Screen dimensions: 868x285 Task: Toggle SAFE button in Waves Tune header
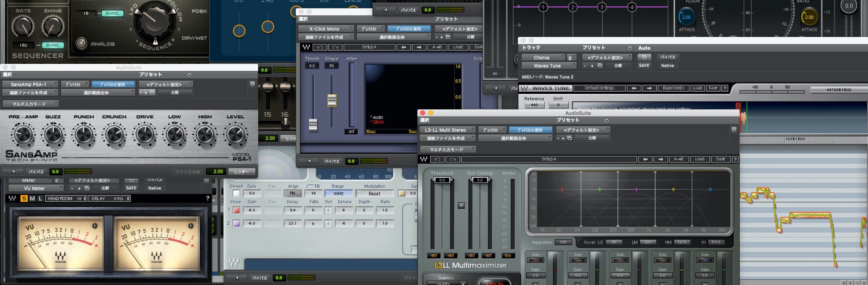[644, 65]
